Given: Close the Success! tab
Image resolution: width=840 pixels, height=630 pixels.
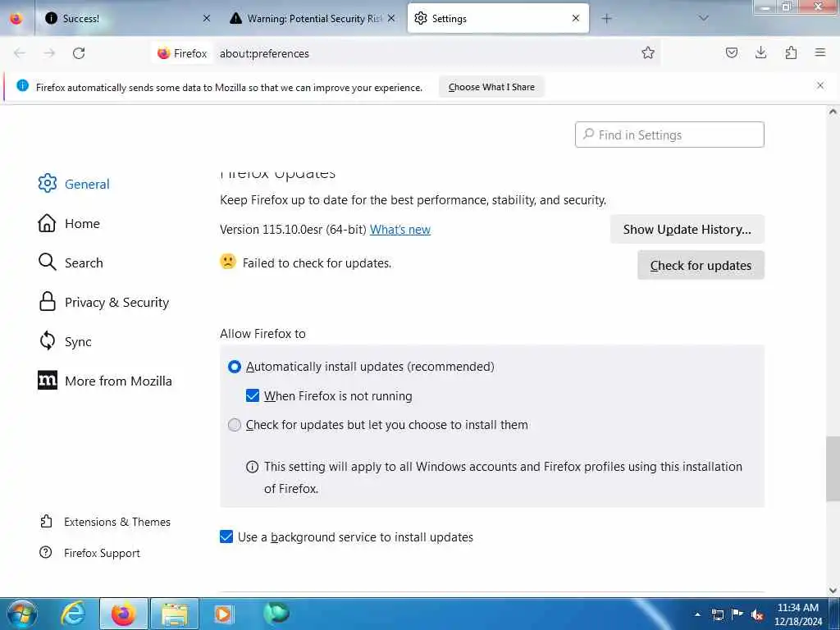Looking at the screenshot, I should [x=207, y=18].
